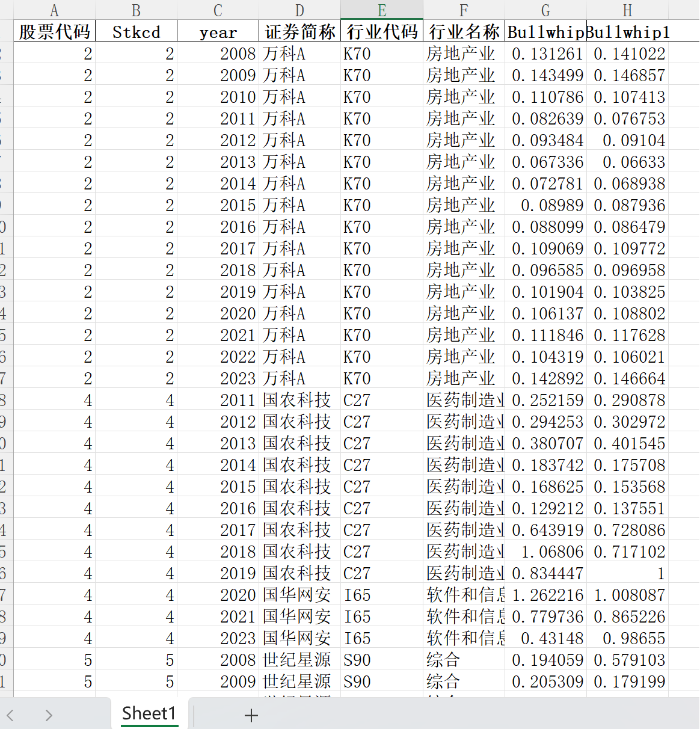700x729 pixels.
Task: Select the I65 cell in the 2021 row
Action: tap(382, 617)
